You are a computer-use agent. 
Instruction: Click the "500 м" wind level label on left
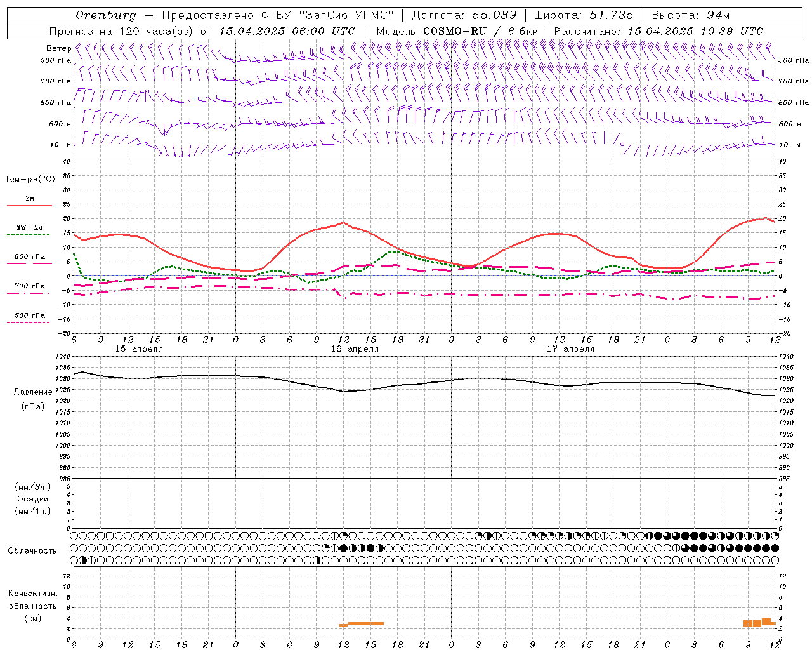coord(61,124)
